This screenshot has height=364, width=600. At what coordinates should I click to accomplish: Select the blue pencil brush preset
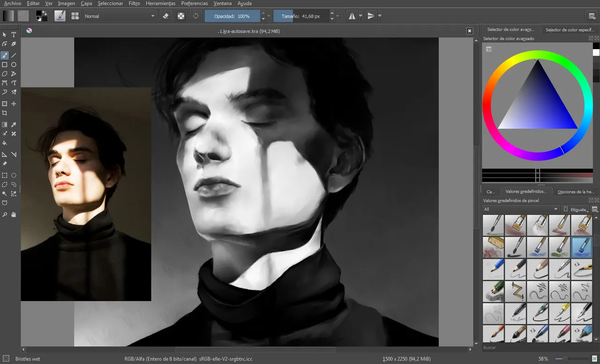click(x=493, y=269)
